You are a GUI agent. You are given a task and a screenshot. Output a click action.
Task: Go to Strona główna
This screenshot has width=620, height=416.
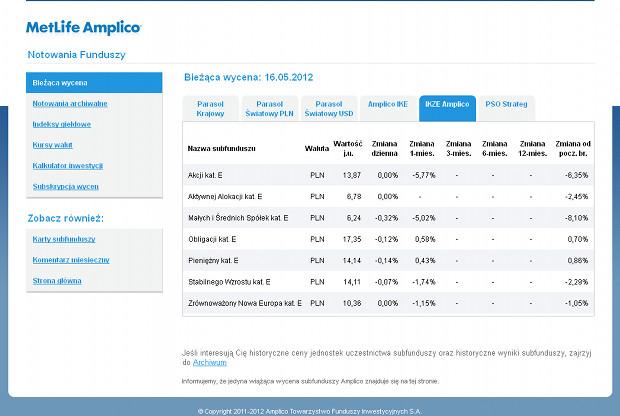pos(57,281)
